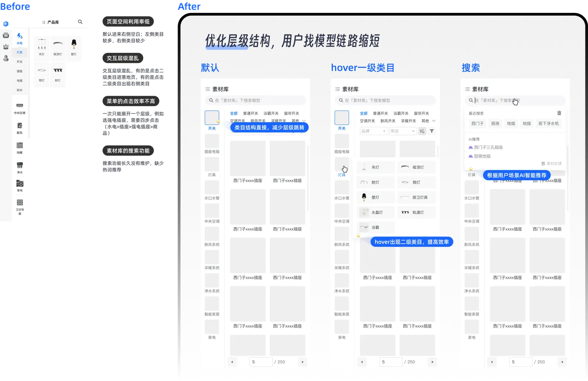Open the 品牌 dropdown
588x381 pixels.
pyautogui.click(x=373, y=131)
